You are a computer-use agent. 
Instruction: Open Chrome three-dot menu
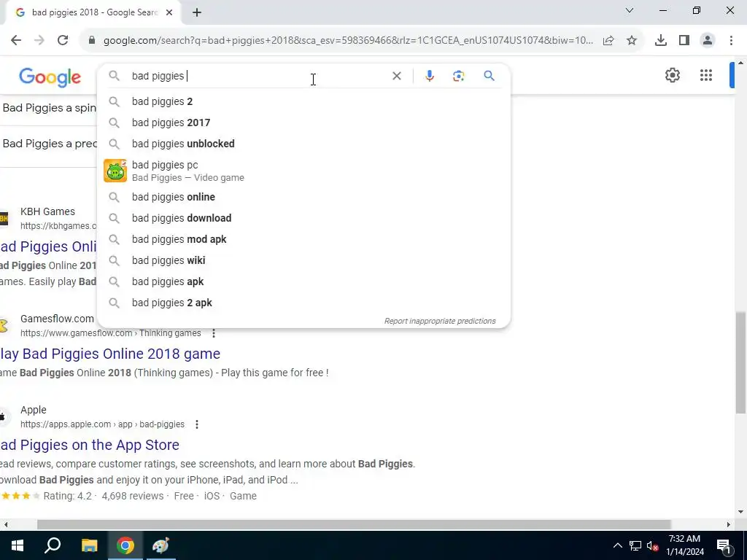tap(731, 41)
